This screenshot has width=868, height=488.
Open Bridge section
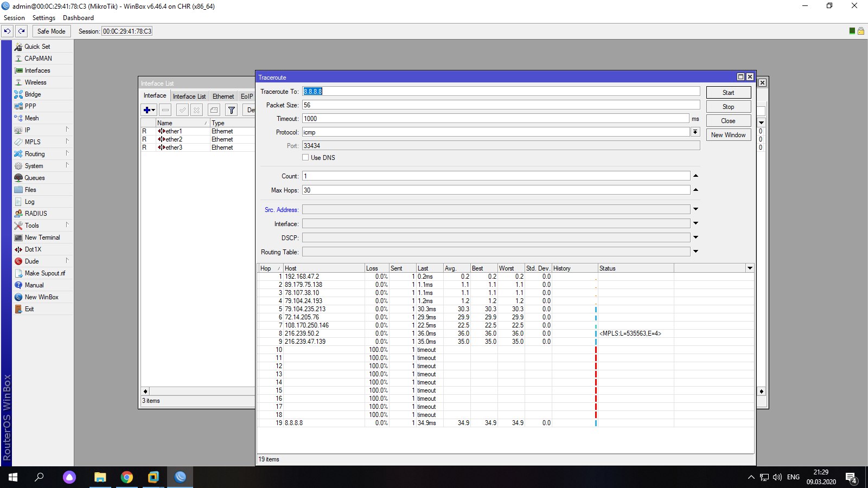click(33, 94)
